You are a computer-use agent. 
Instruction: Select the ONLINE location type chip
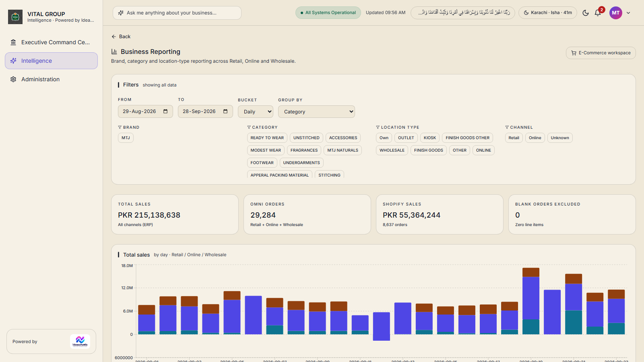pos(483,150)
